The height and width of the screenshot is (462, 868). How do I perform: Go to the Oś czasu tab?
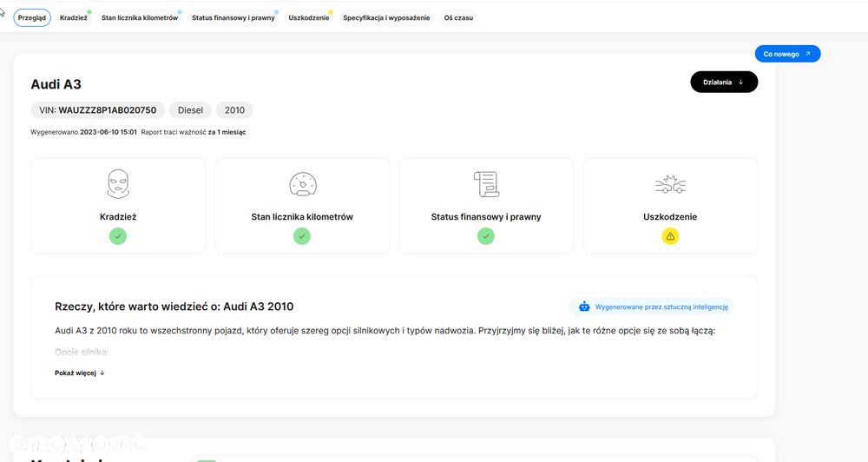point(458,17)
